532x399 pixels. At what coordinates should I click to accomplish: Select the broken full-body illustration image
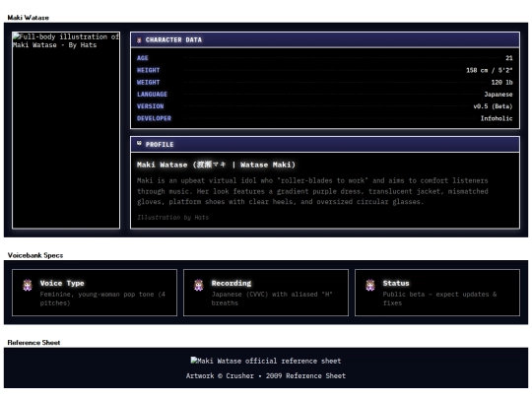66,130
